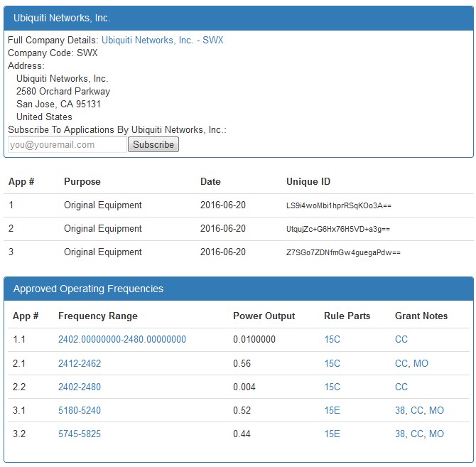Open frequency range 2412-2462
476x467 pixels.
tap(80, 363)
